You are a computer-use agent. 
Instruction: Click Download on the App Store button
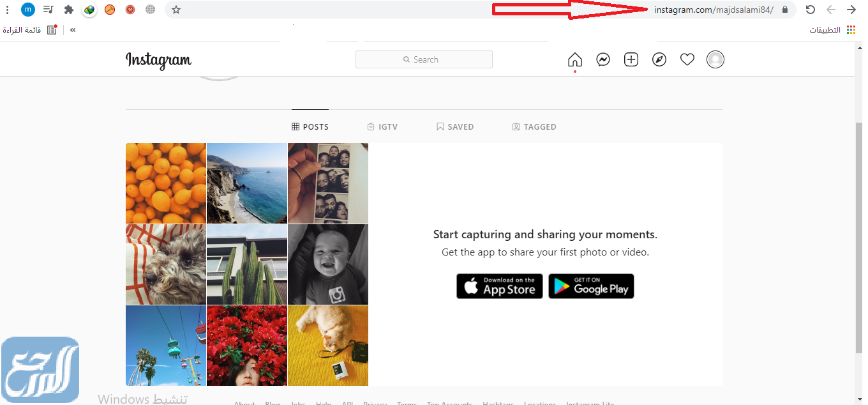pos(500,286)
